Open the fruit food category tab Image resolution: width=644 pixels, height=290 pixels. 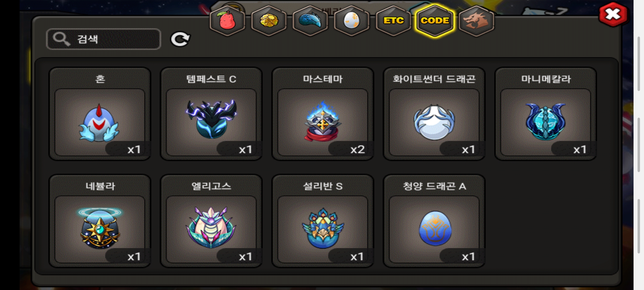(x=227, y=21)
